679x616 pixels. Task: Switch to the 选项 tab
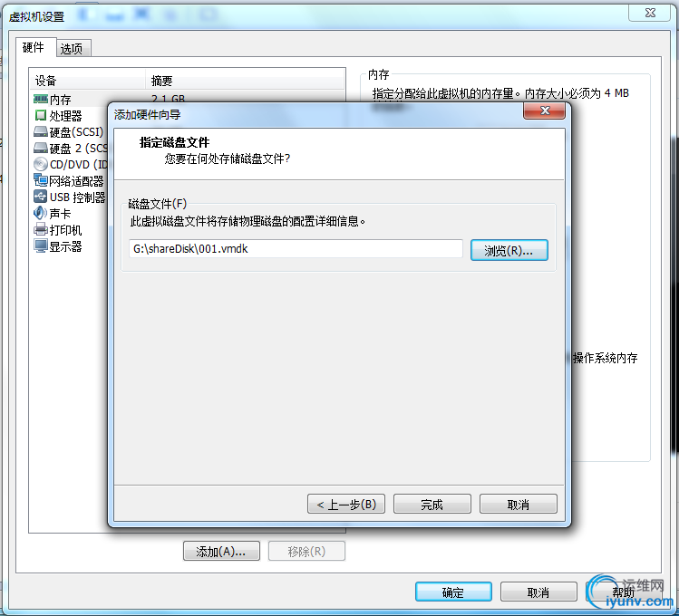click(72, 48)
